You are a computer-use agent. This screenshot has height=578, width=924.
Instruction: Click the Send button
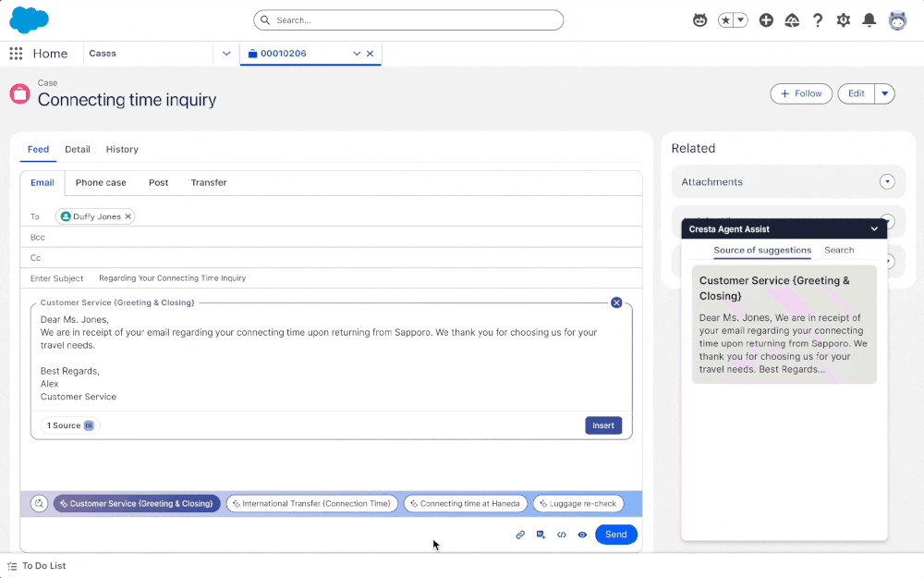[615, 535]
